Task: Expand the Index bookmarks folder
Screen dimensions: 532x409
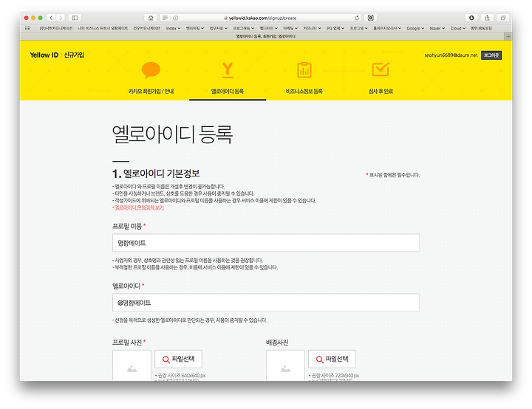Action: coord(173,28)
